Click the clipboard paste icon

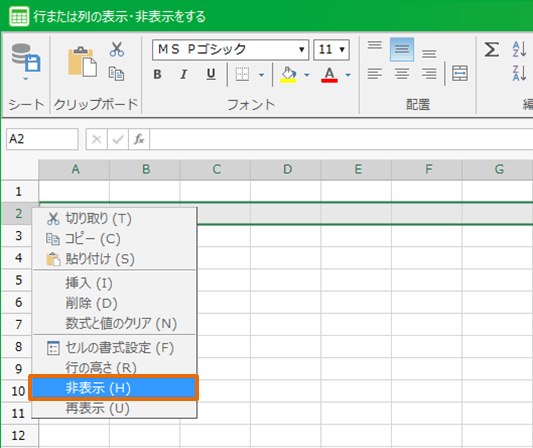pyautogui.click(x=83, y=62)
